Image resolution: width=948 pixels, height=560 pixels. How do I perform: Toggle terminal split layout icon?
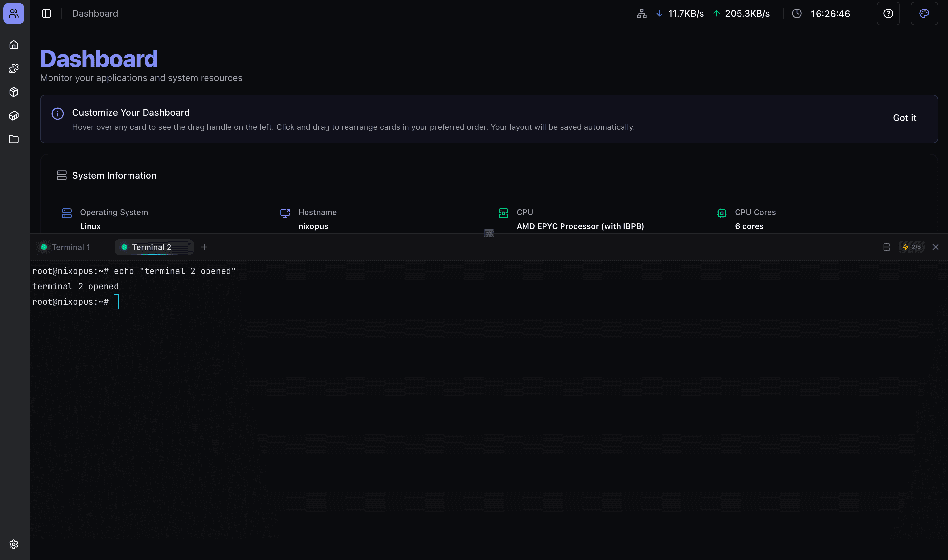click(886, 247)
